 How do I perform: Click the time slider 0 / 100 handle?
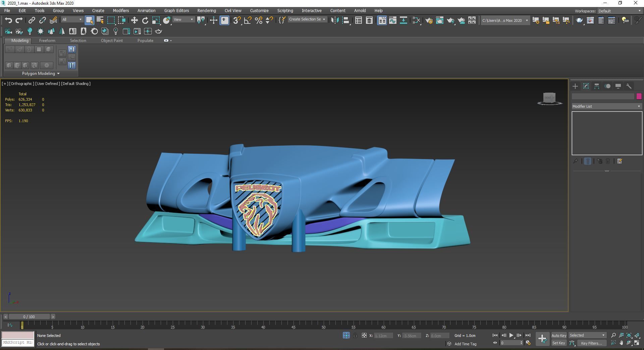[x=29, y=317]
